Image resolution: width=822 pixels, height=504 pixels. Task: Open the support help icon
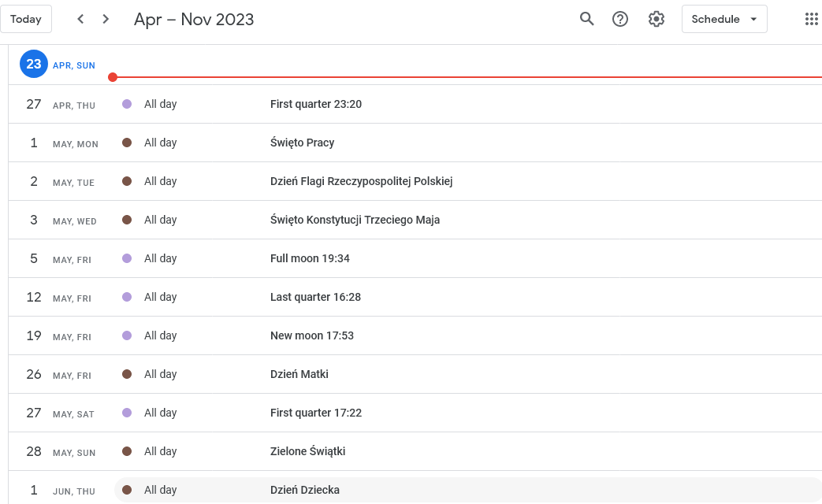click(620, 19)
